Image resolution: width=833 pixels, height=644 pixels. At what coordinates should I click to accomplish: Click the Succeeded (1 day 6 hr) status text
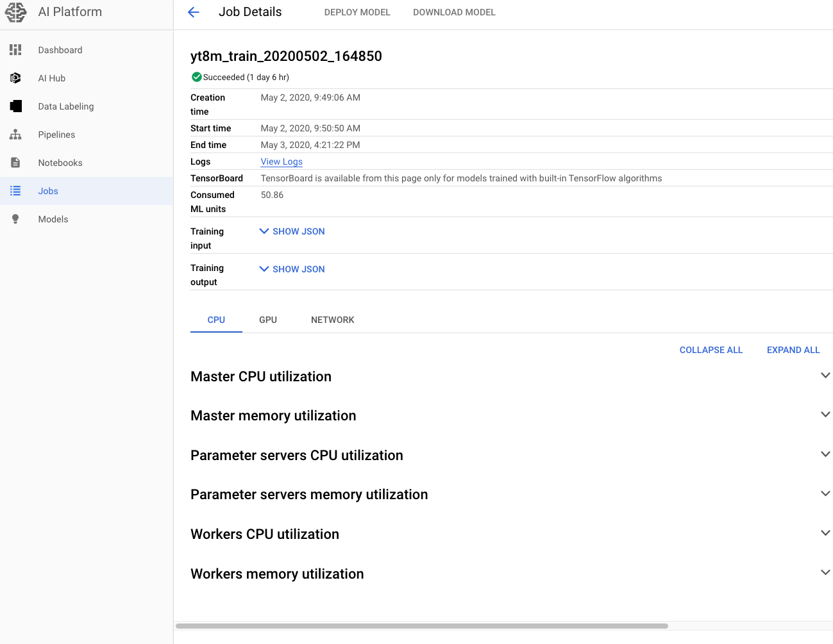click(x=246, y=77)
